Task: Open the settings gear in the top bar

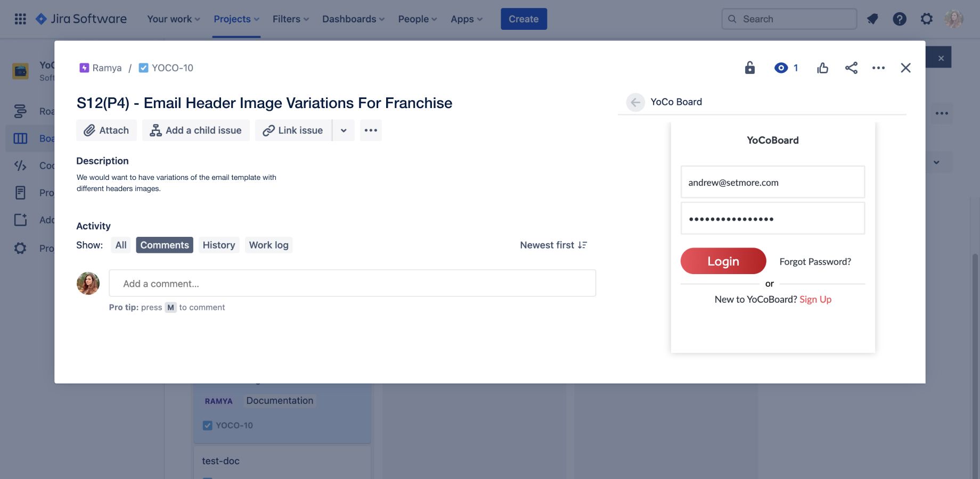Action: coord(927,19)
